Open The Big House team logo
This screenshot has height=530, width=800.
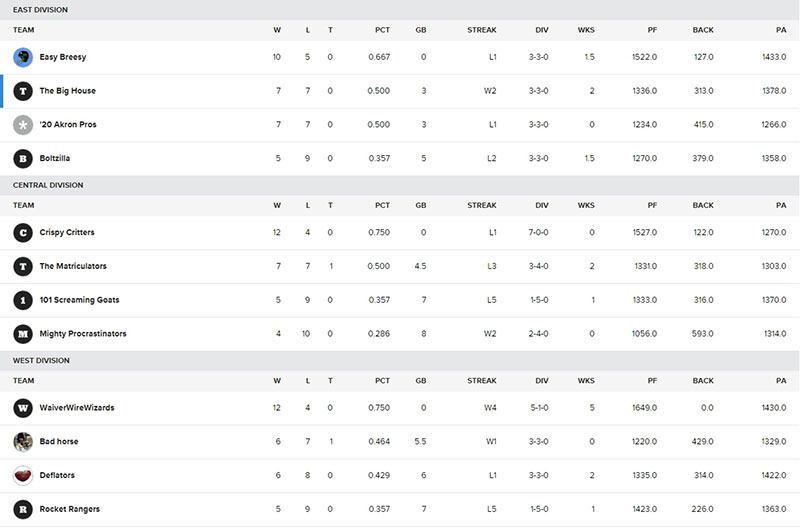pyautogui.click(x=23, y=91)
